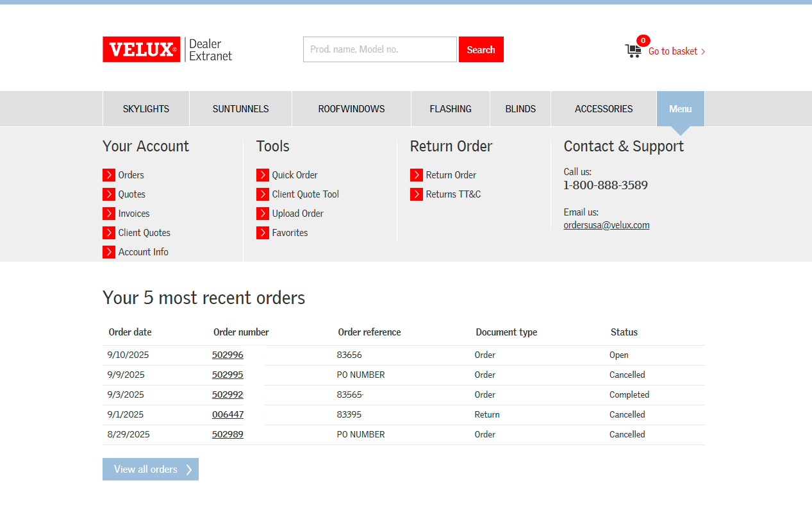The image size is (812, 508).
Task: Open the SUNTUNNELS category
Action: (x=241, y=109)
